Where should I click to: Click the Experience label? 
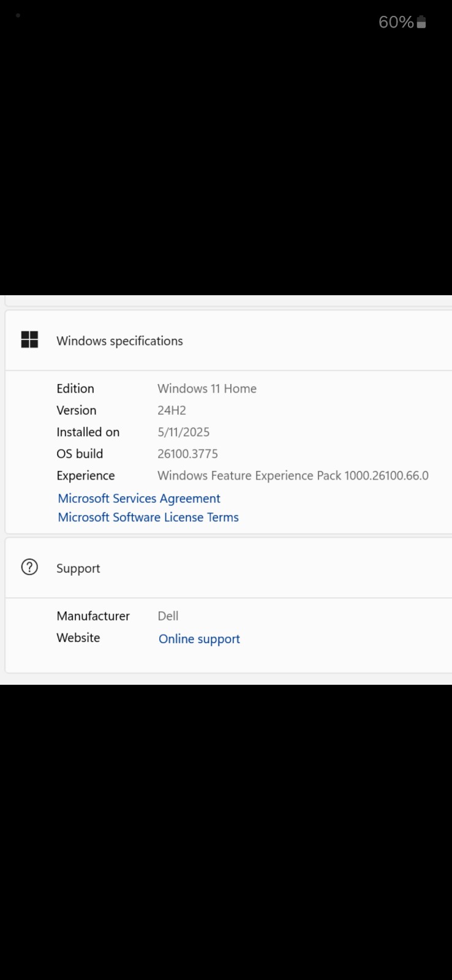[x=86, y=476]
